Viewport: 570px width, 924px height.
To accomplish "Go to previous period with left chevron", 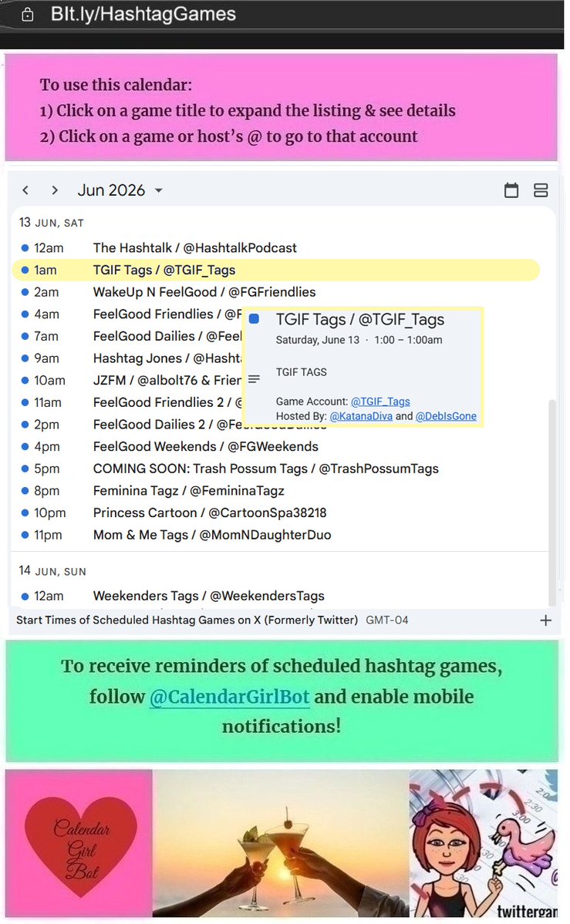I will coord(25,190).
